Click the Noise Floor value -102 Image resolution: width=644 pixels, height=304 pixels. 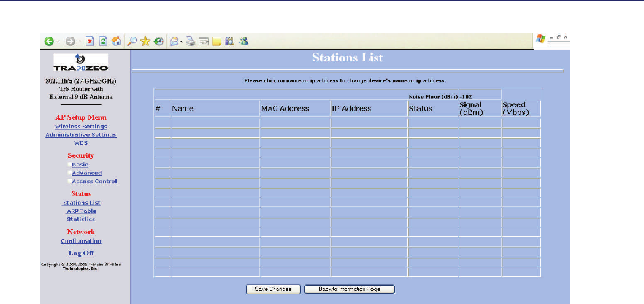point(466,96)
